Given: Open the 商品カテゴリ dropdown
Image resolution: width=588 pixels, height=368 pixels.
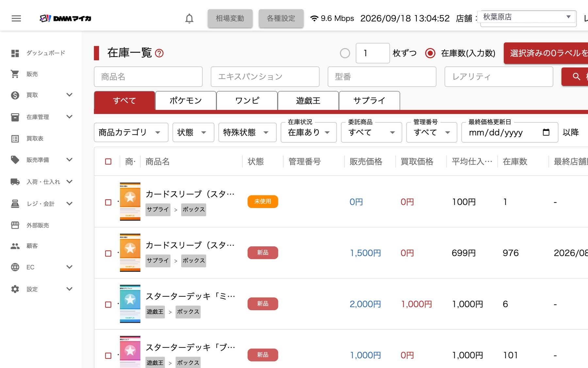Looking at the screenshot, I should point(131,132).
